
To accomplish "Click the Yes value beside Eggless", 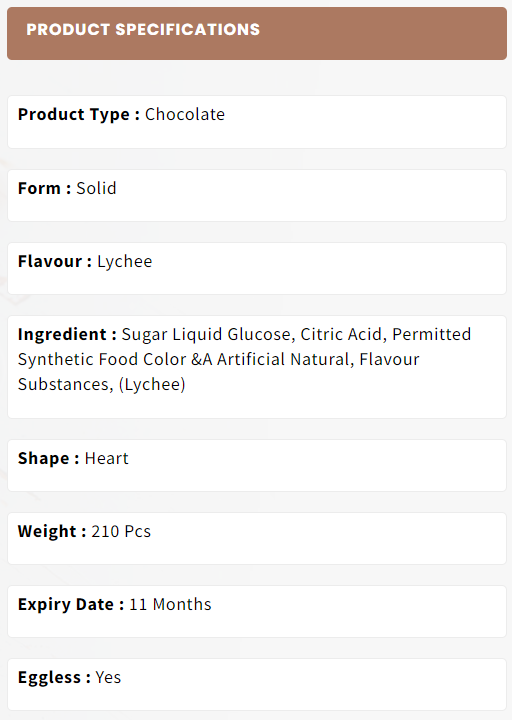I will [108, 678].
